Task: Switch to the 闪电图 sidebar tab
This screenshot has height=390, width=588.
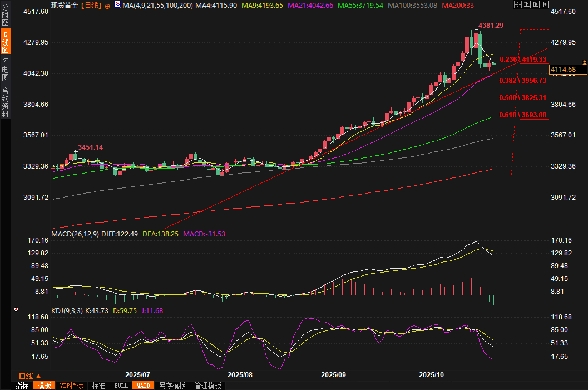Action: [5, 69]
